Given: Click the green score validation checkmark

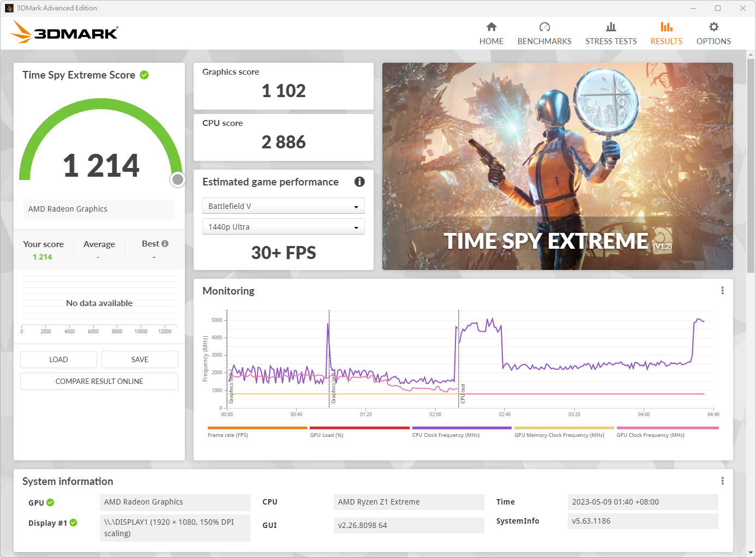Looking at the screenshot, I should (144, 75).
